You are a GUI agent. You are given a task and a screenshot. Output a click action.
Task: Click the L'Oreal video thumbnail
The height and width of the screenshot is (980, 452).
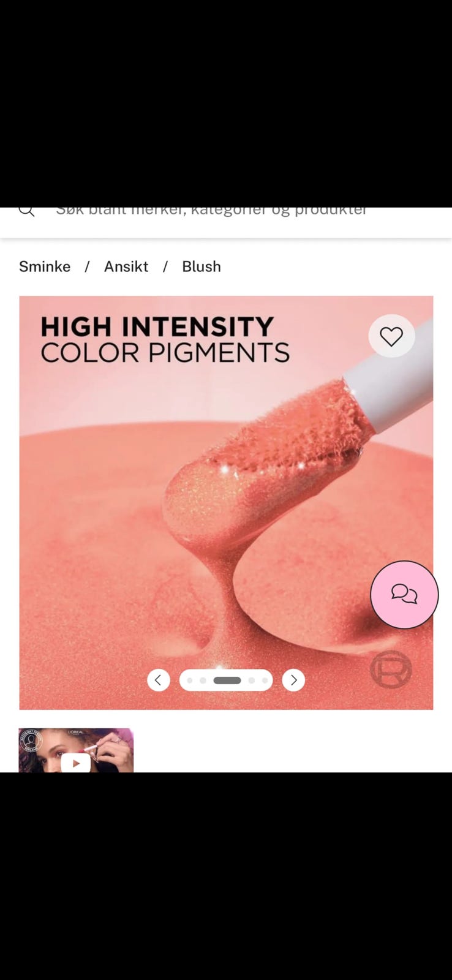point(76,750)
